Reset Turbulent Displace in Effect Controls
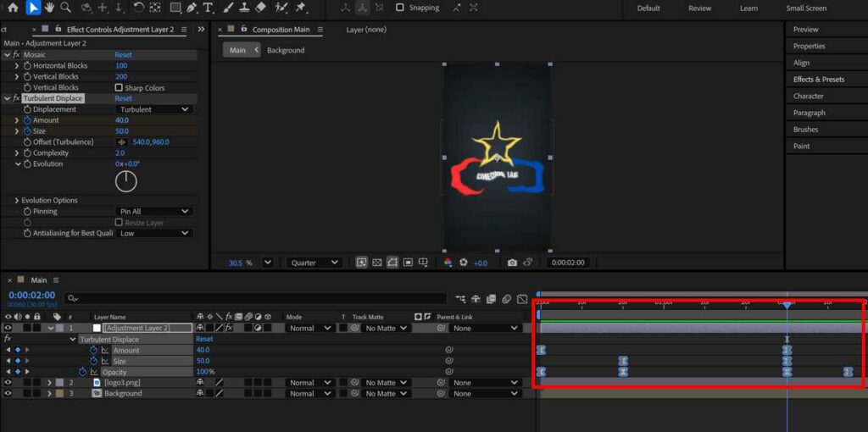The width and height of the screenshot is (868, 432). click(x=124, y=98)
